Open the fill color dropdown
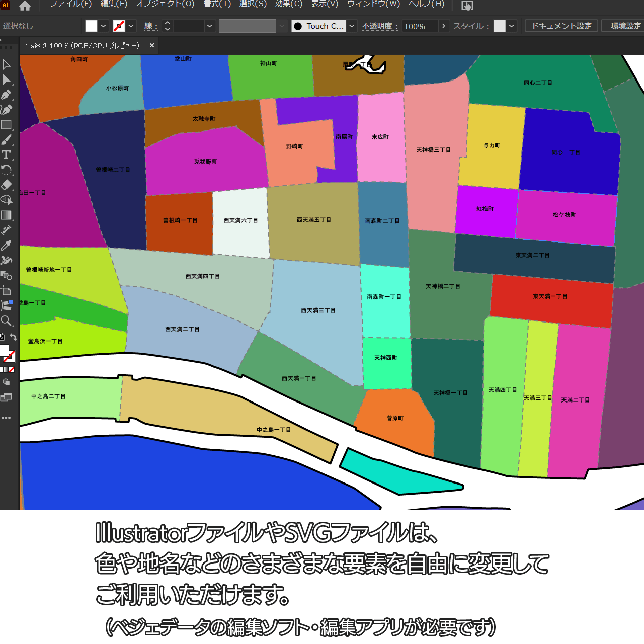Image resolution: width=644 pixels, height=644 pixels. click(x=104, y=26)
